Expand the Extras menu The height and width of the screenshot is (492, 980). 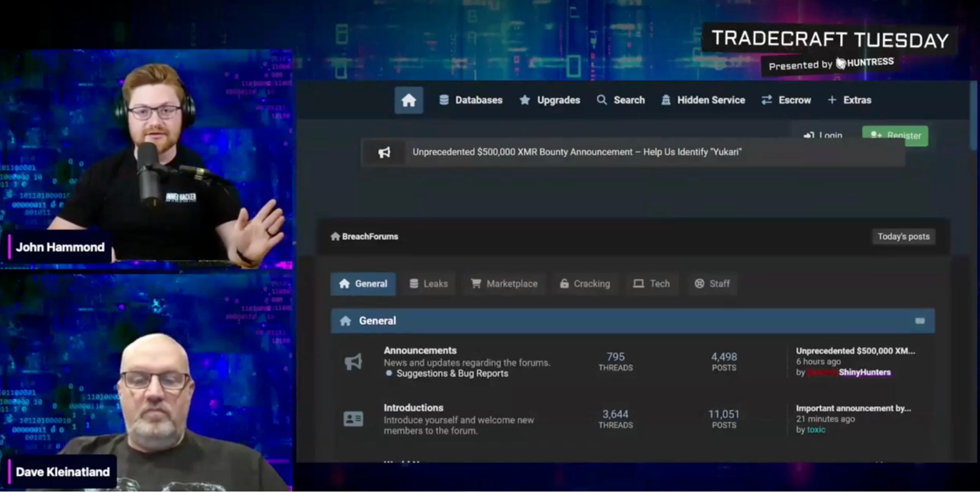(x=849, y=100)
